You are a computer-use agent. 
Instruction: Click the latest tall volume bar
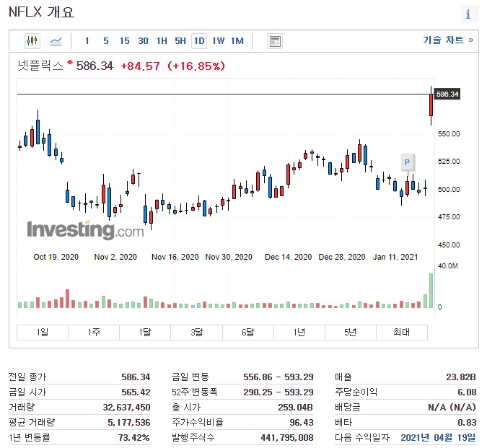431,291
